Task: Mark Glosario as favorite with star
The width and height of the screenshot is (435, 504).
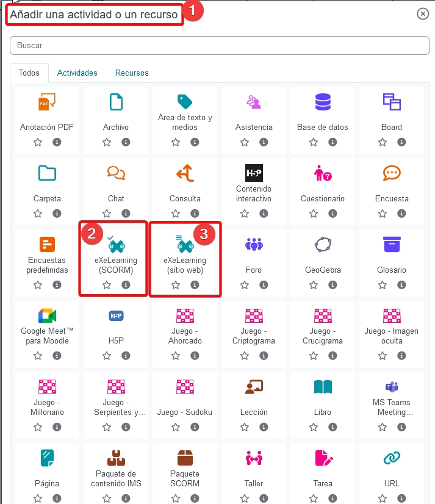Action: click(x=383, y=285)
